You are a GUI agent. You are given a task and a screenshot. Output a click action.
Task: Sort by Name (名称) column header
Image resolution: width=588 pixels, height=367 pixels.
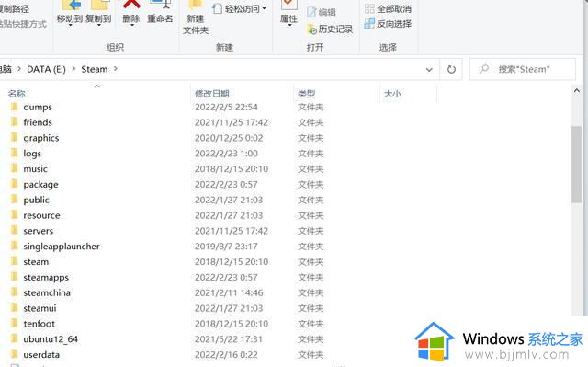(17, 94)
